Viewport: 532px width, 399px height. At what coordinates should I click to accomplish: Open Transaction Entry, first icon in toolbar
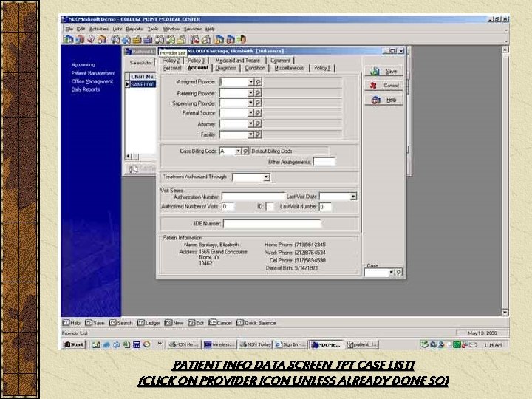coord(68,39)
